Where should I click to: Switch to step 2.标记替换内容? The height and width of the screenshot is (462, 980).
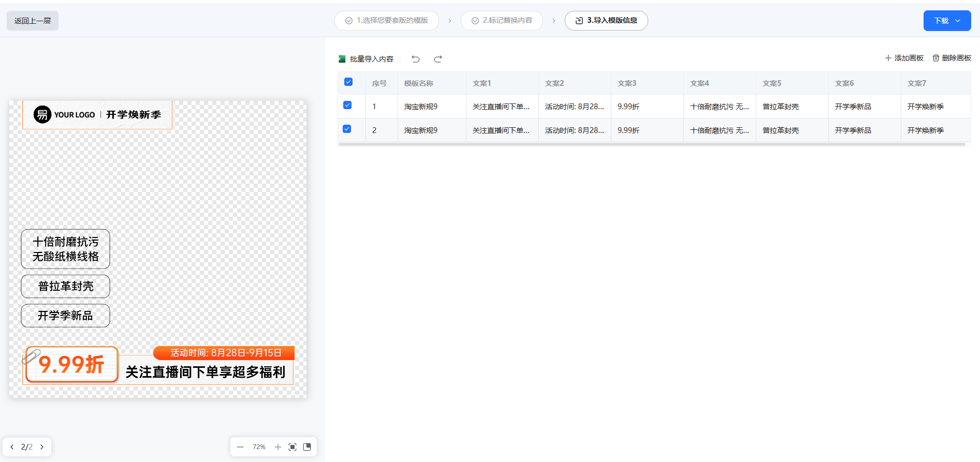[x=502, y=21]
